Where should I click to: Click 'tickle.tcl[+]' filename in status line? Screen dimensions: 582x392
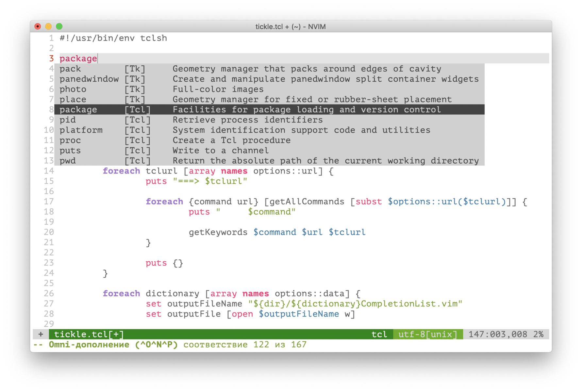point(89,334)
